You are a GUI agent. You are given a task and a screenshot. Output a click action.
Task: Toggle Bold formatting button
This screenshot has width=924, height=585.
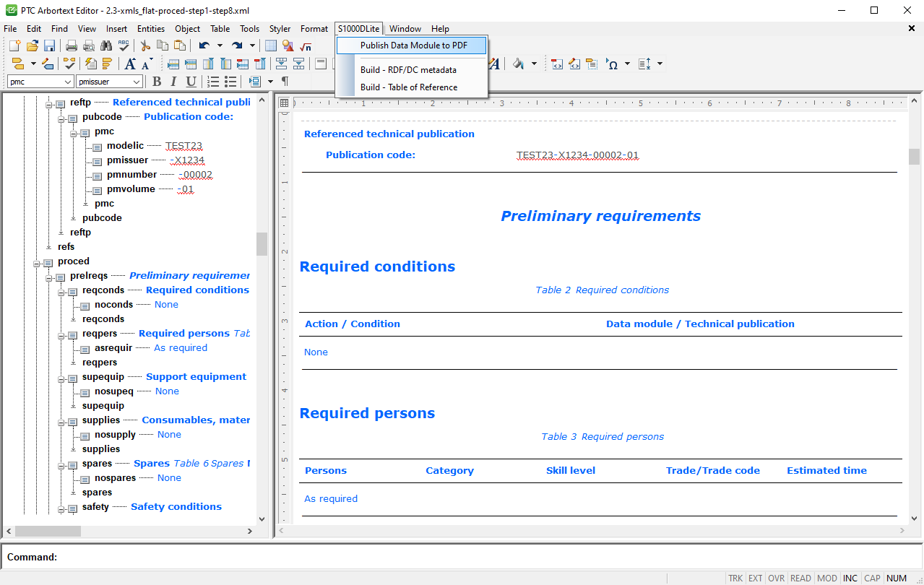(157, 82)
